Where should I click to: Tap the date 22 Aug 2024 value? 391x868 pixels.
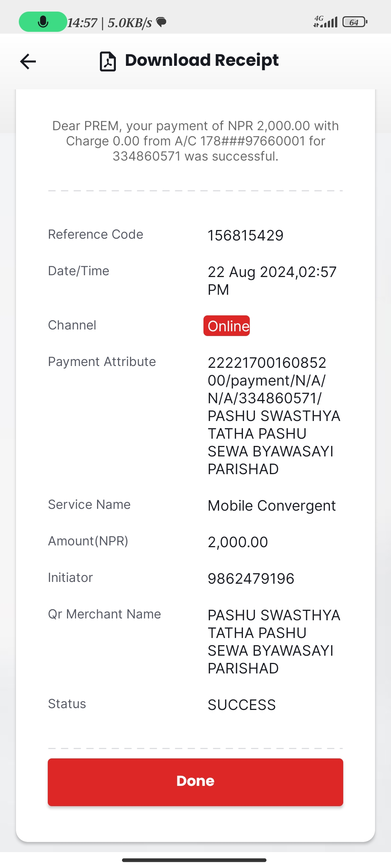click(x=272, y=281)
